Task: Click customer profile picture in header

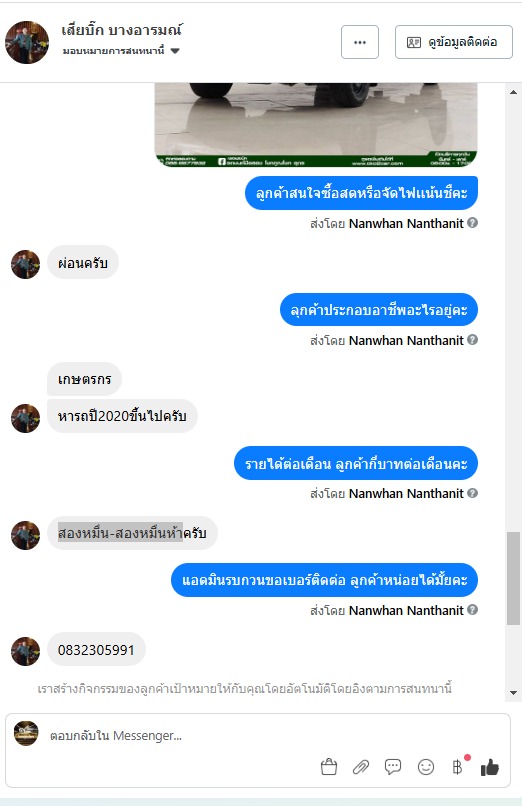Action: 27,42
